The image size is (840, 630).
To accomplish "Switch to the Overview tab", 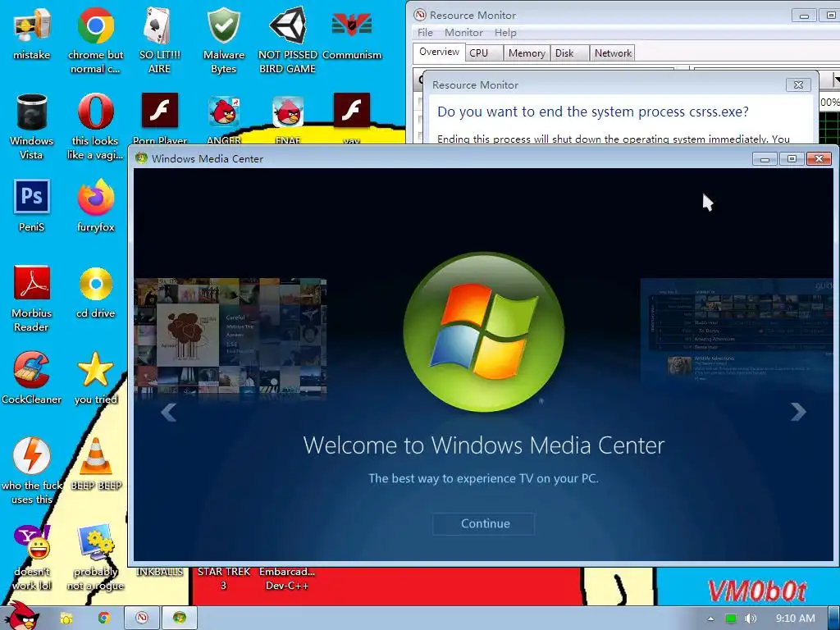I will [x=439, y=52].
